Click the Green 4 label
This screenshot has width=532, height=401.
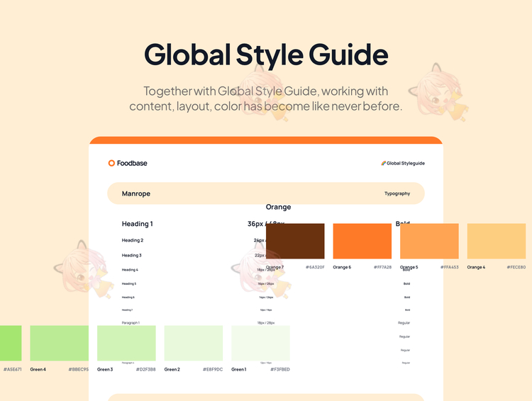coord(38,370)
